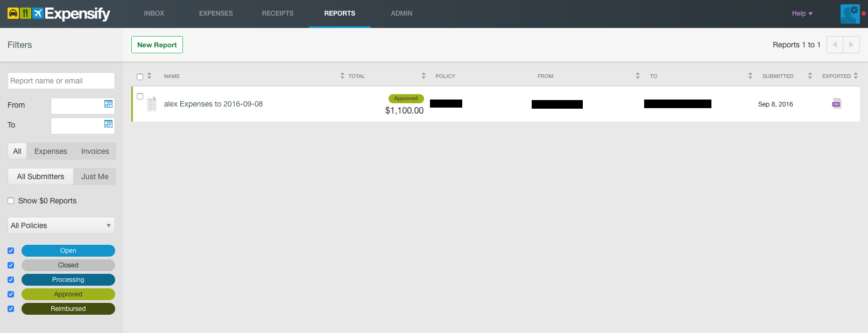The width and height of the screenshot is (868, 333).
Task: Uncheck the Open status filter checkbox
Action: click(11, 251)
